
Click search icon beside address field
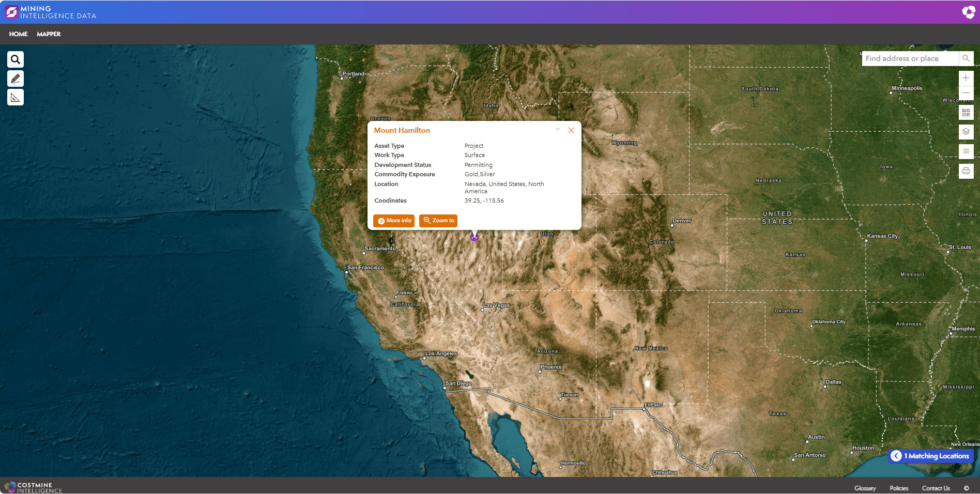966,58
